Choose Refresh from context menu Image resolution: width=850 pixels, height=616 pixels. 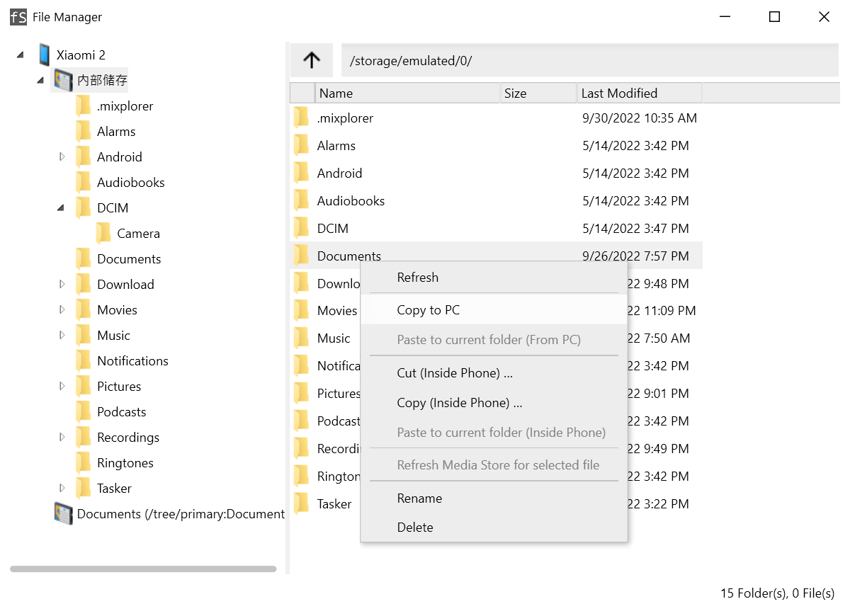[494, 278]
